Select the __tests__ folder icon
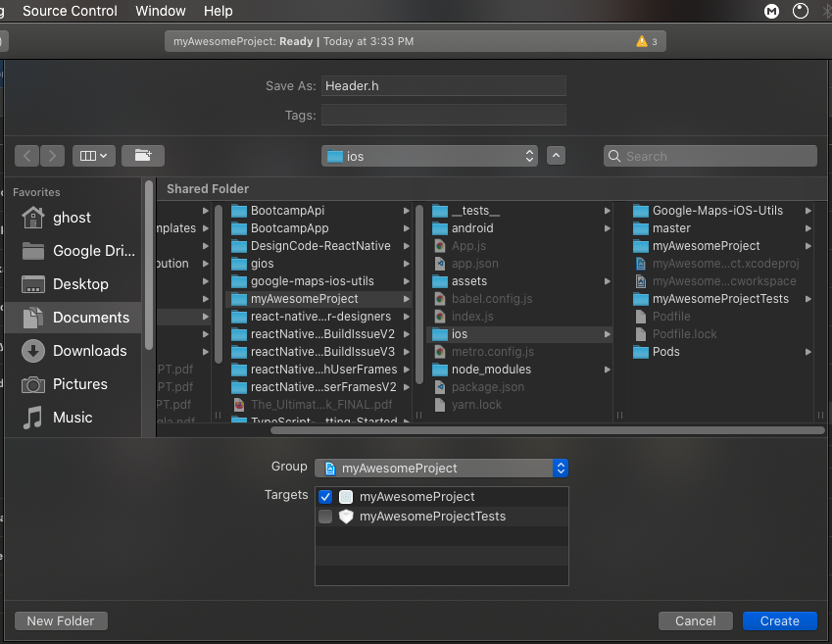The height and width of the screenshot is (644, 832). (x=440, y=211)
